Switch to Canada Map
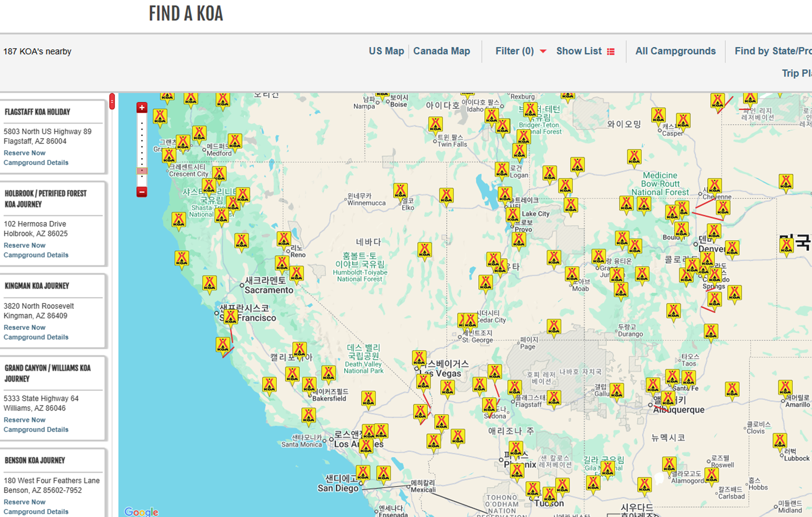 [x=442, y=51]
